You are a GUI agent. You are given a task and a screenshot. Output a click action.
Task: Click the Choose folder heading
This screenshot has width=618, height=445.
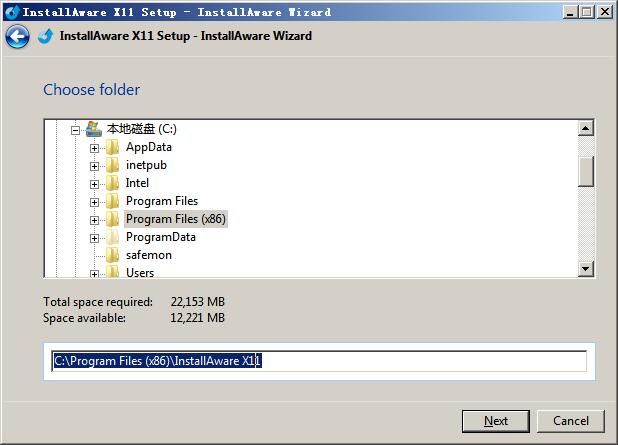(91, 90)
